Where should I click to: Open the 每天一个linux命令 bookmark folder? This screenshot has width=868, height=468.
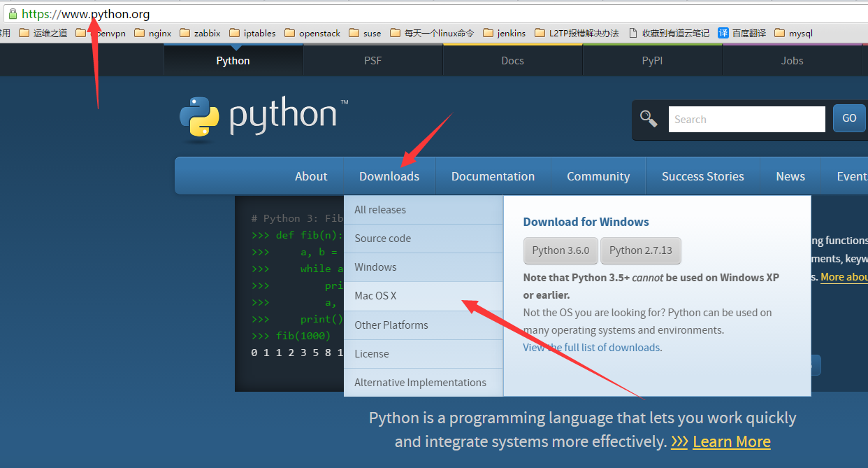click(x=432, y=33)
